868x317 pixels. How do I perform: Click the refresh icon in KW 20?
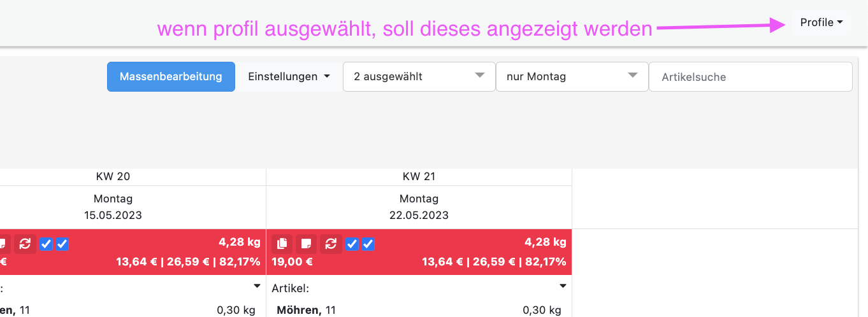pyautogui.click(x=25, y=244)
